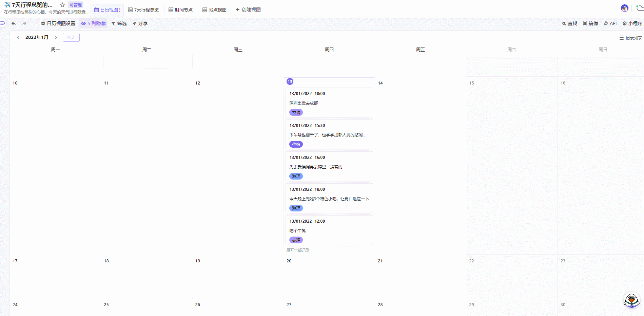644x316 pixels.
Task: Open the 日历视图 tab options menu
Action: click(120, 10)
